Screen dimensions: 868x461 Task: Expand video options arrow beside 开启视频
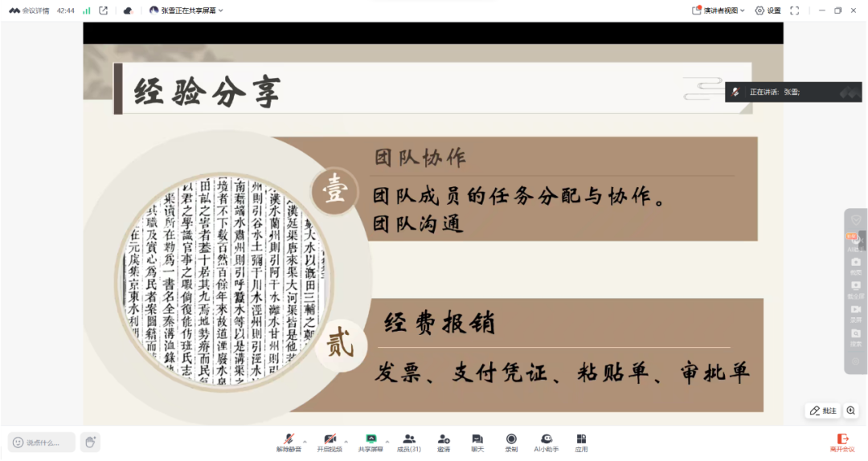pos(346,442)
